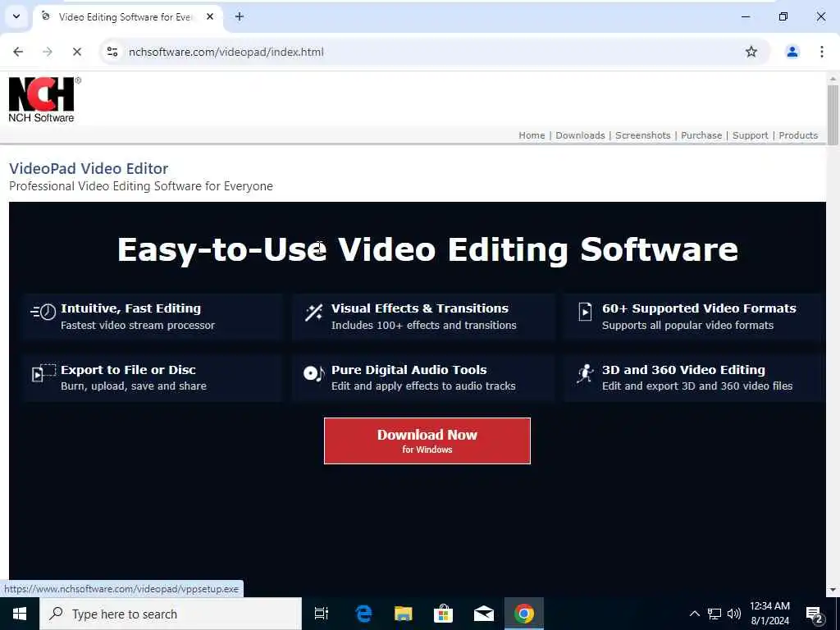Viewport: 840px width, 630px height.
Task: Click the Easy-to-Use Video Editing Software headline
Action: [x=427, y=249]
